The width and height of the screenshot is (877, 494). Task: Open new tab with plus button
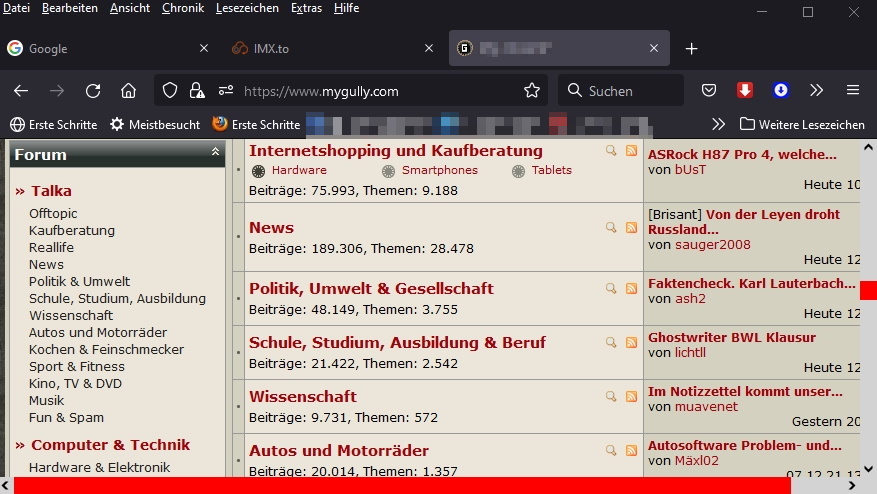tap(691, 48)
